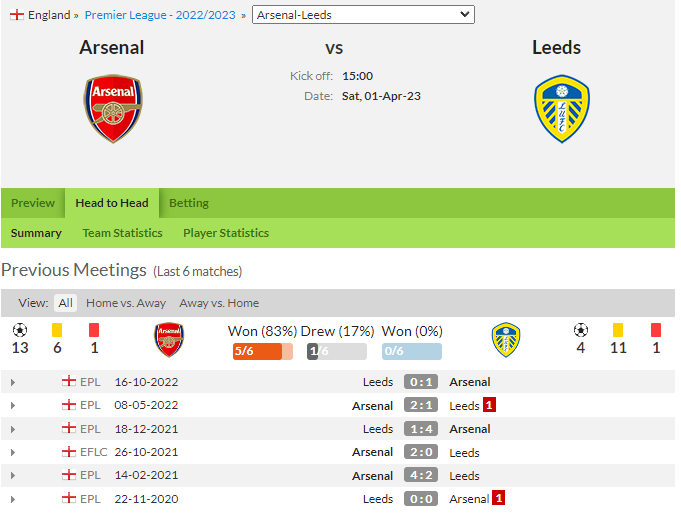This screenshot has height=529, width=681.
Task: Click Arsenal's goals soccer ball icon
Action: (20, 331)
